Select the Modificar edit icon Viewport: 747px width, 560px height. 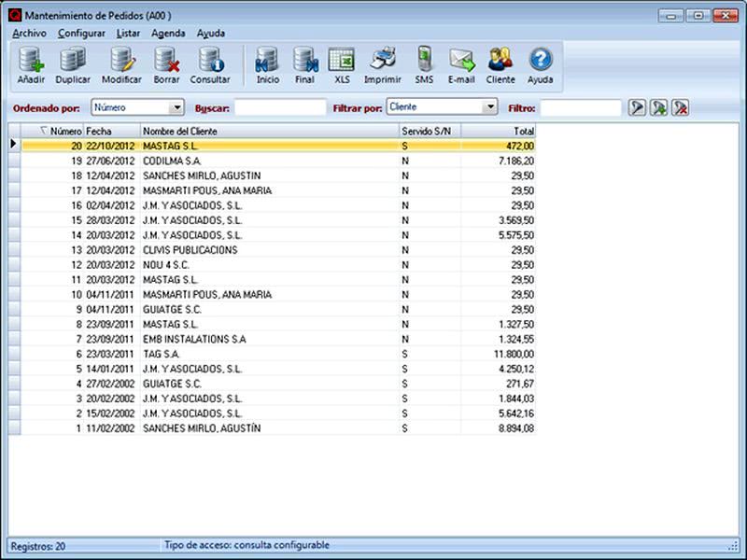[x=122, y=60]
